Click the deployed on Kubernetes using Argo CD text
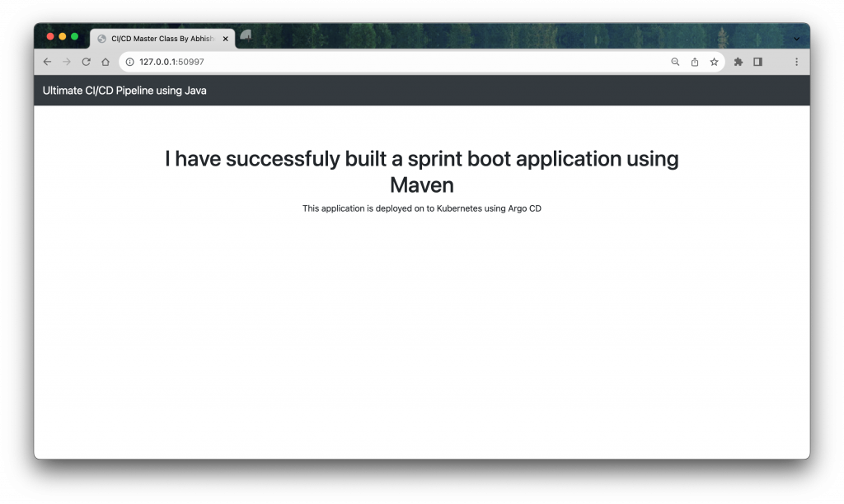This screenshot has height=504, width=844. tap(422, 208)
